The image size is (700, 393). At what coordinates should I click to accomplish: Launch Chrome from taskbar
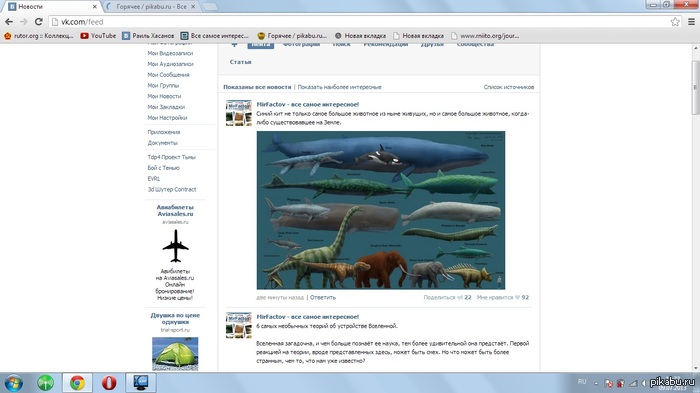click(77, 383)
